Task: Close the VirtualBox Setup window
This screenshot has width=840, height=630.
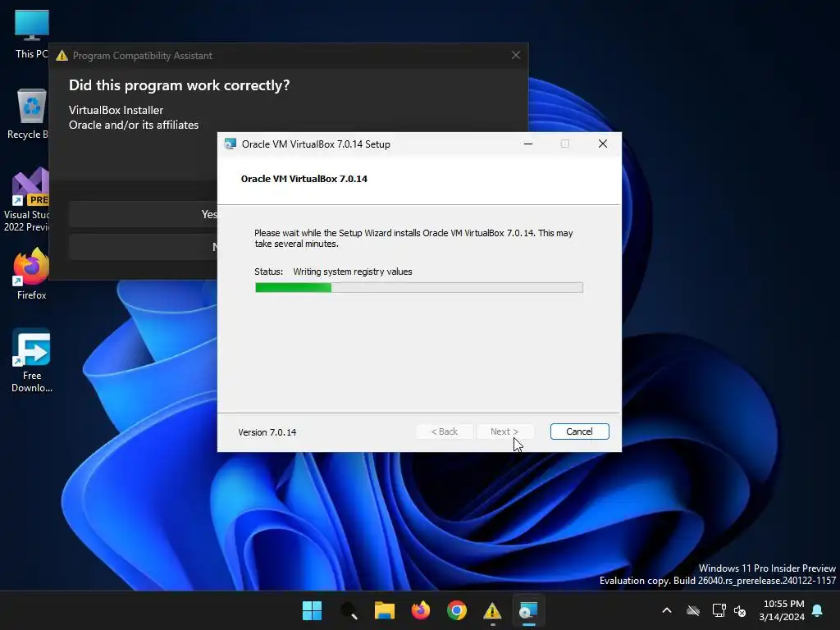Action: tap(603, 144)
